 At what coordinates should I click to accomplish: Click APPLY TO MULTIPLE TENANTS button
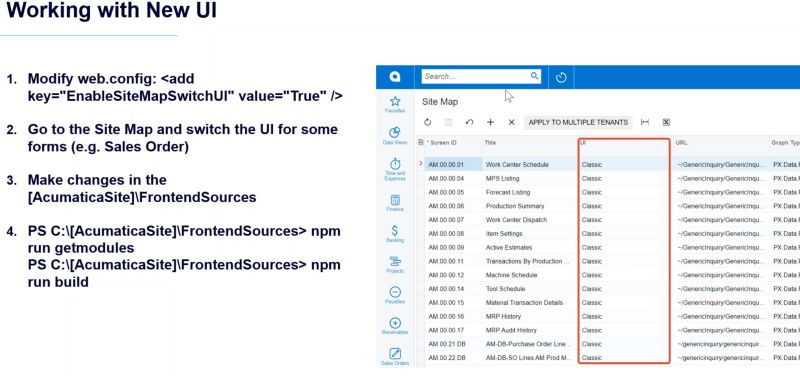[x=578, y=122]
